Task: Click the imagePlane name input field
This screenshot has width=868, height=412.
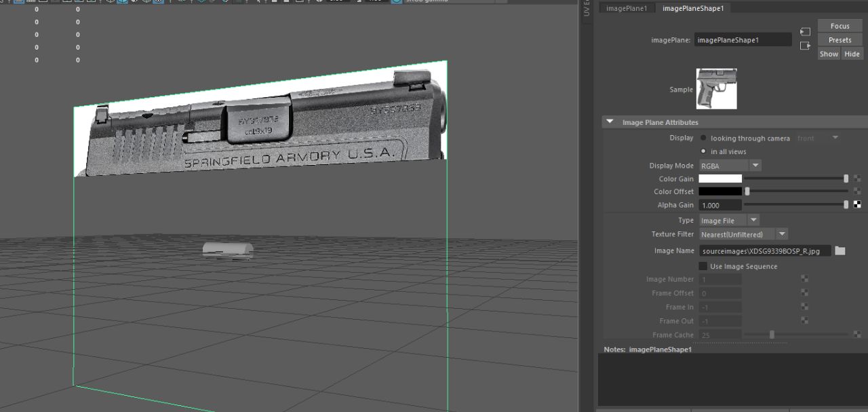Action: tap(743, 40)
